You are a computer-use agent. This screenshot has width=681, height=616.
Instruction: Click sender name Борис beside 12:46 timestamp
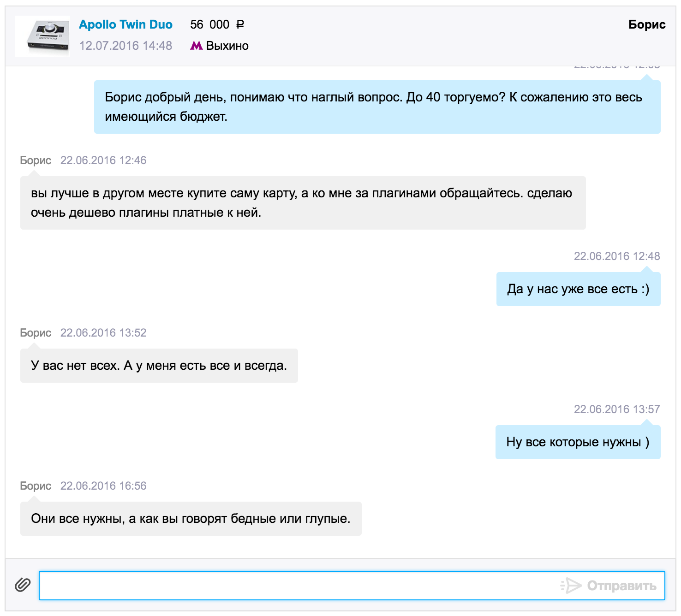pyautogui.click(x=36, y=160)
